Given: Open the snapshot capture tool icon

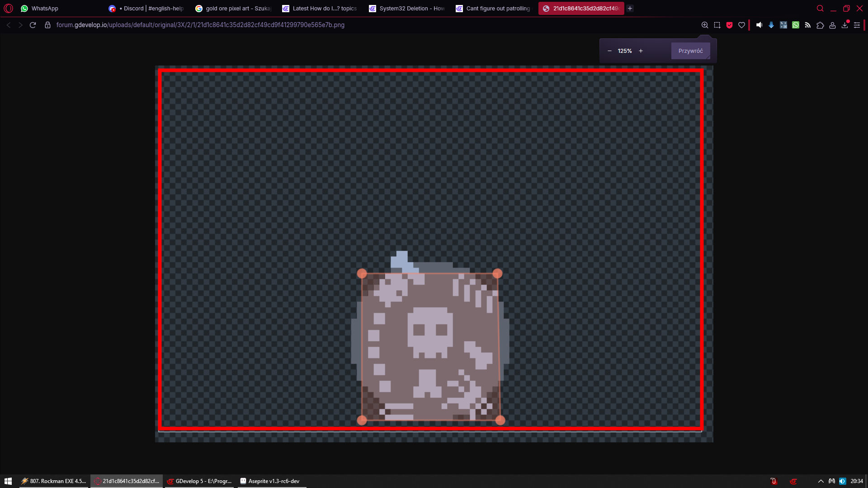Looking at the screenshot, I should pyautogui.click(x=717, y=25).
